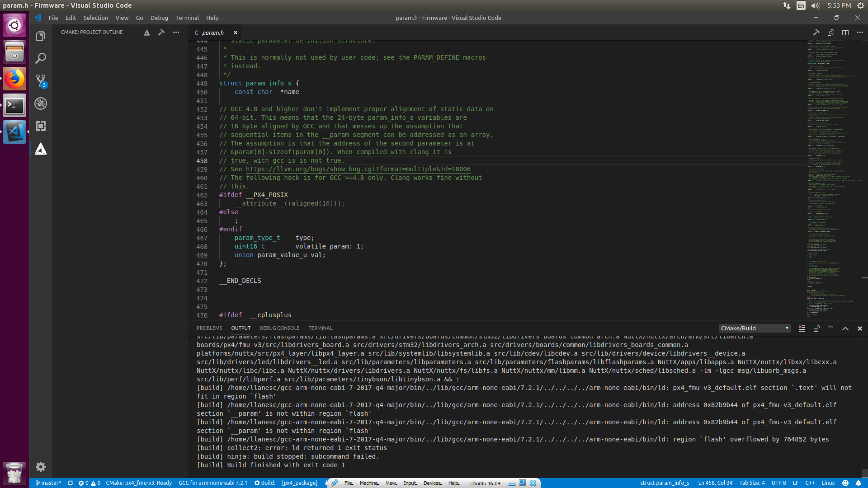Select the master branch indicator in status bar

[x=49, y=483]
